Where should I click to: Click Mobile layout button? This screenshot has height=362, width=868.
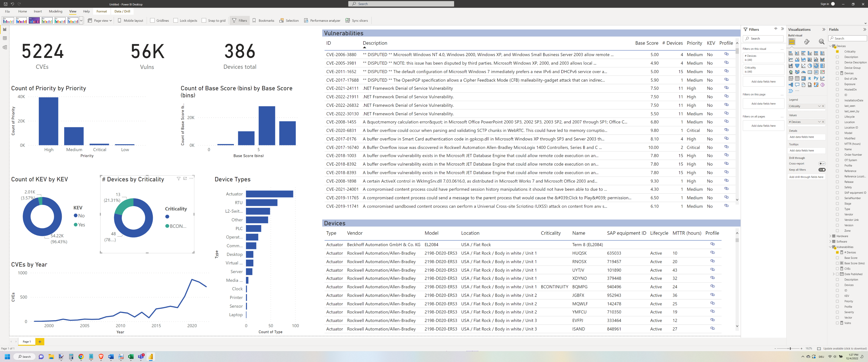130,21
